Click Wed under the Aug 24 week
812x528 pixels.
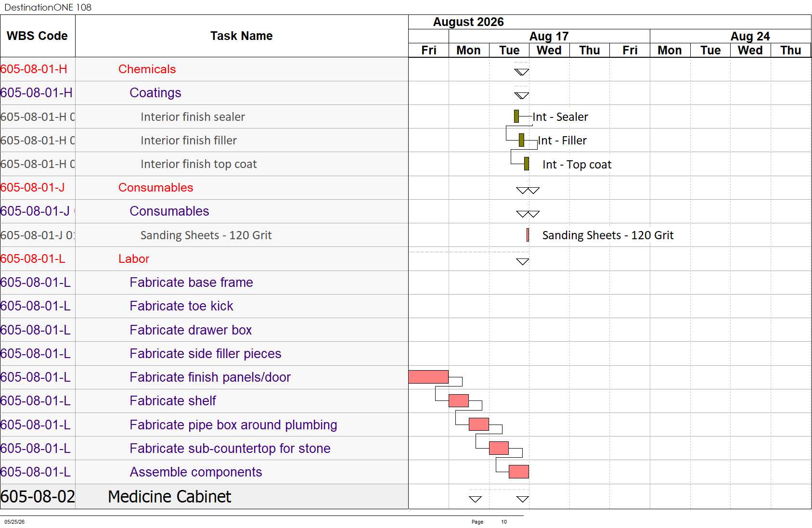[x=750, y=51]
